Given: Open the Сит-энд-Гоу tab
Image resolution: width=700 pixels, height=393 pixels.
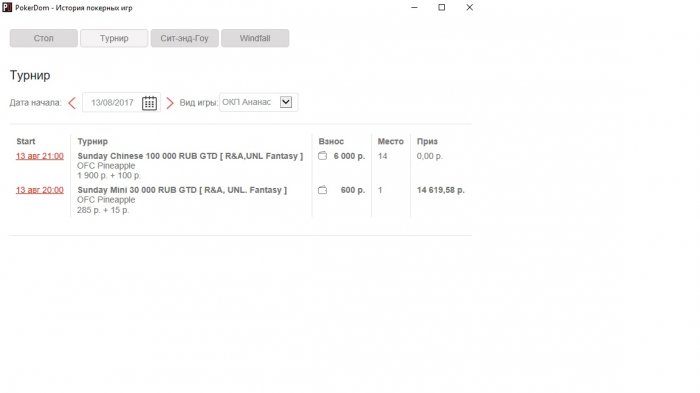Looking at the screenshot, I should tap(184, 38).
